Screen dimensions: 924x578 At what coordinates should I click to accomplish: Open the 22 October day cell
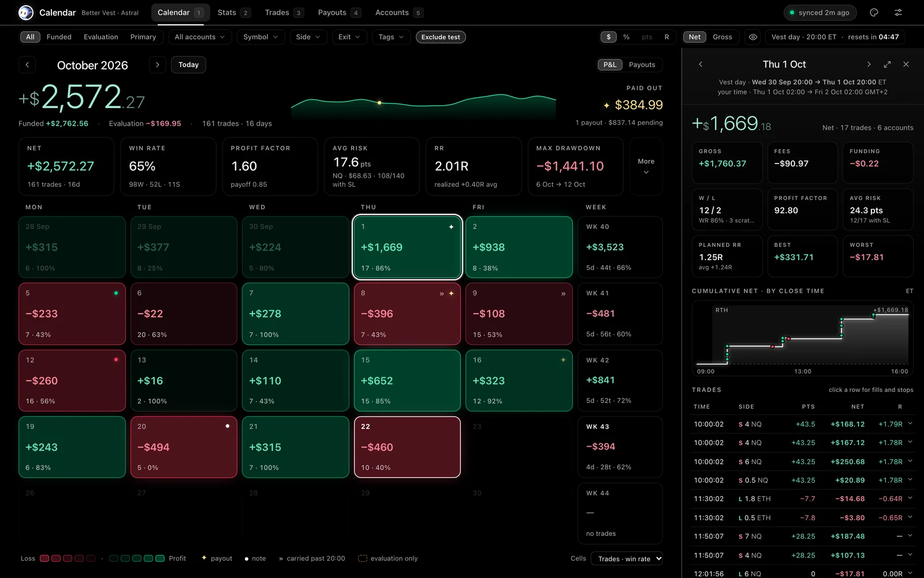point(407,447)
